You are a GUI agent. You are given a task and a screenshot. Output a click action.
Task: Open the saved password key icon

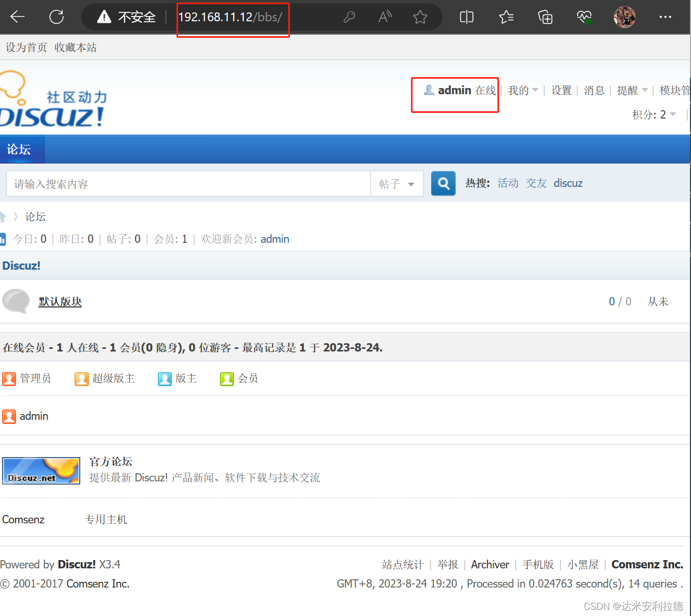tap(349, 17)
